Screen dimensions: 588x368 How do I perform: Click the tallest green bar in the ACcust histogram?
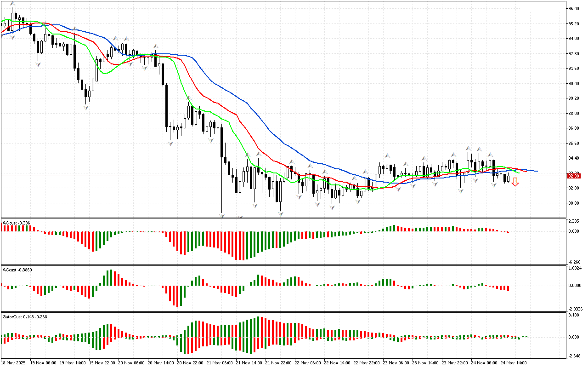click(109, 278)
